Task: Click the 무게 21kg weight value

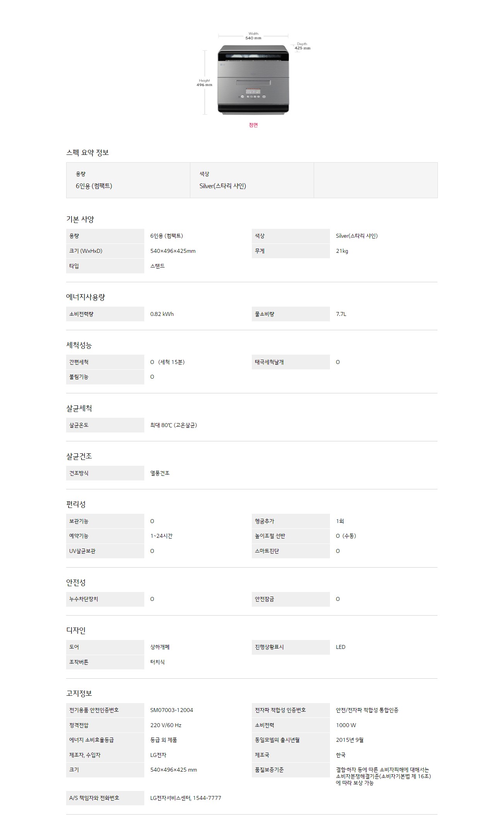Action: (x=342, y=251)
